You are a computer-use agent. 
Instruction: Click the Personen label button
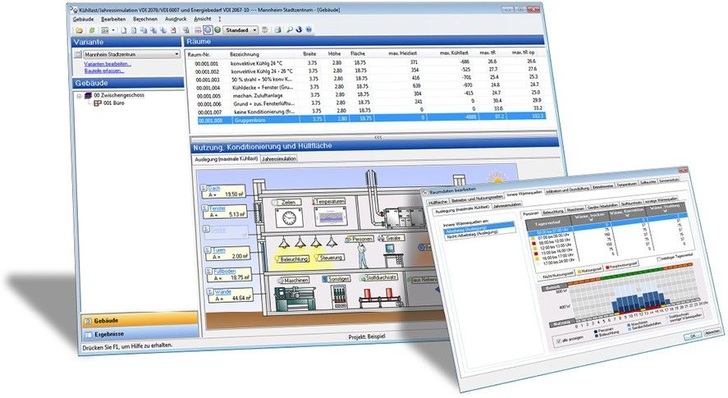(x=360, y=239)
